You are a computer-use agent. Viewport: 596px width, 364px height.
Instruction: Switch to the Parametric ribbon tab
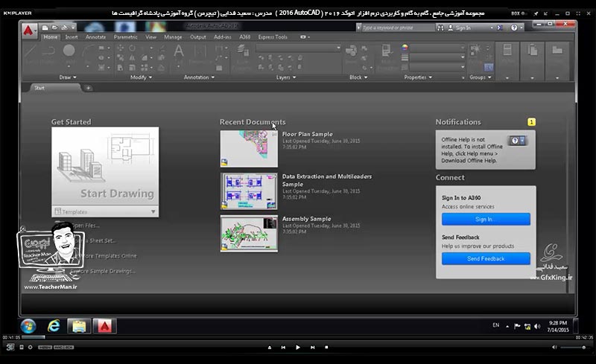pos(125,37)
